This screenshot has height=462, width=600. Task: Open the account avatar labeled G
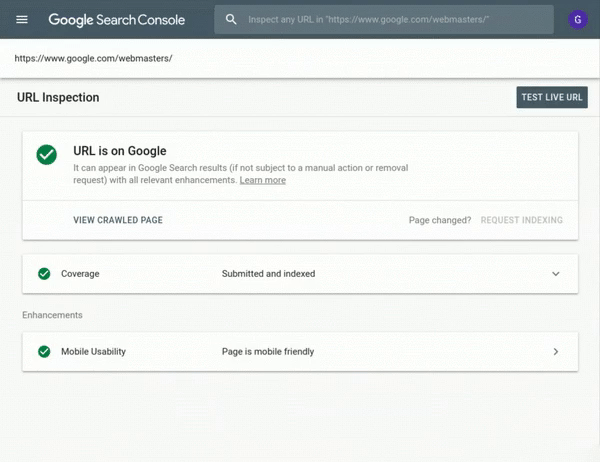(577, 19)
